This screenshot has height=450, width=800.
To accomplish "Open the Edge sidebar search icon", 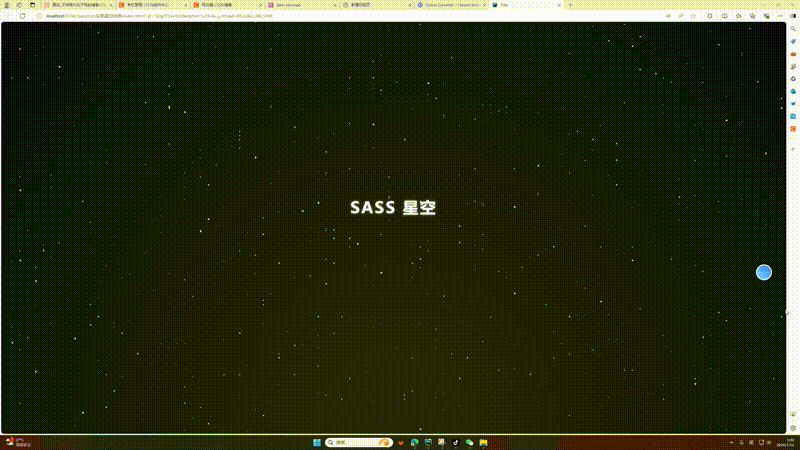I will tap(793, 29).
